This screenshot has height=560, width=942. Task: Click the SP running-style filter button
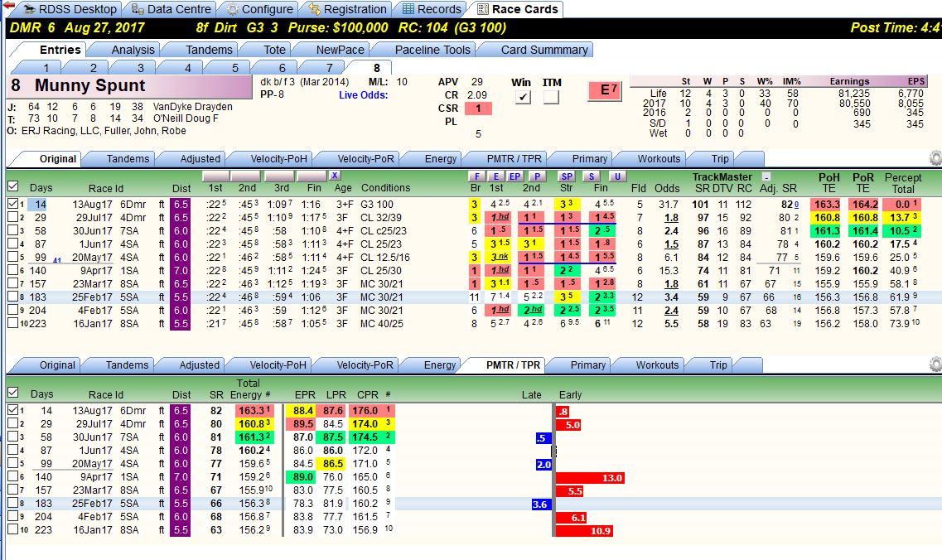(x=567, y=176)
